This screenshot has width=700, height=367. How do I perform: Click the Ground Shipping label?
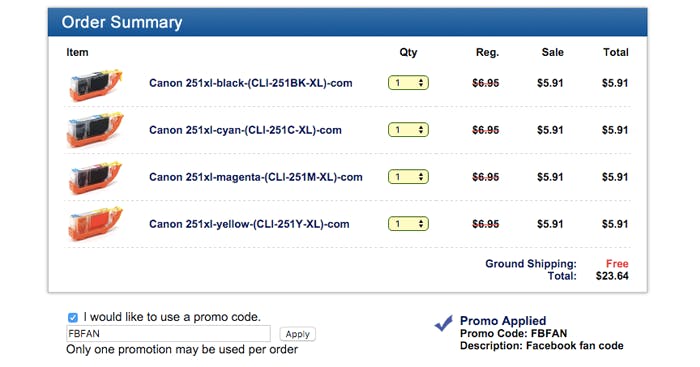click(531, 264)
